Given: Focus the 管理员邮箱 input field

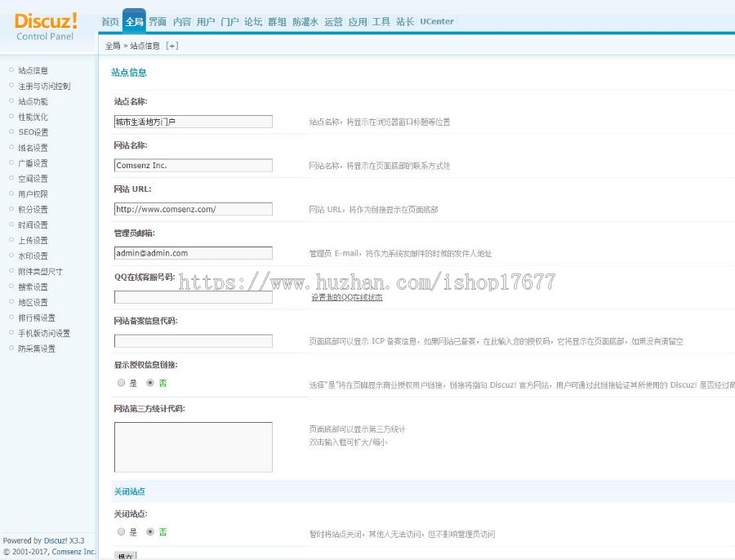Looking at the screenshot, I should coord(193,253).
